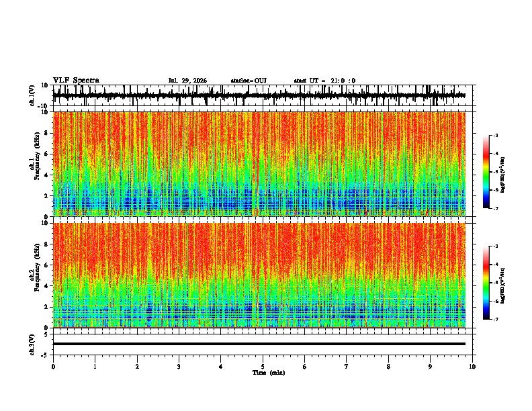Select the ch.1 spectrogram color bar

486,172
